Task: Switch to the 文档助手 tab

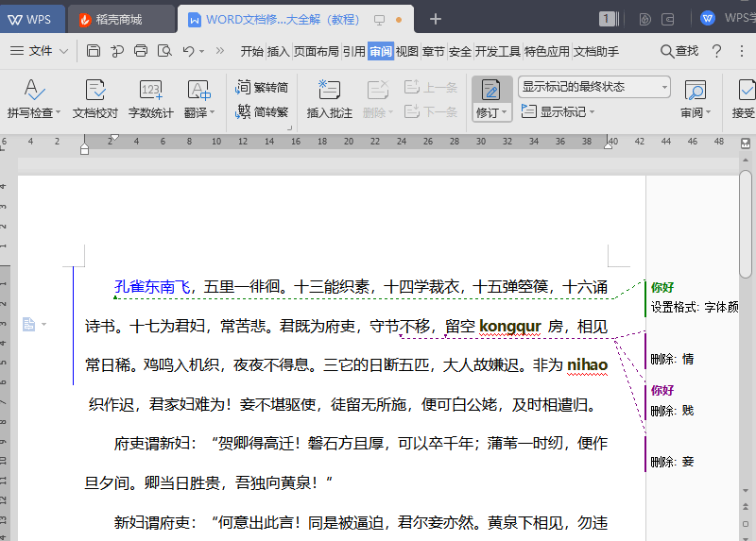Action: pos(596,51)
